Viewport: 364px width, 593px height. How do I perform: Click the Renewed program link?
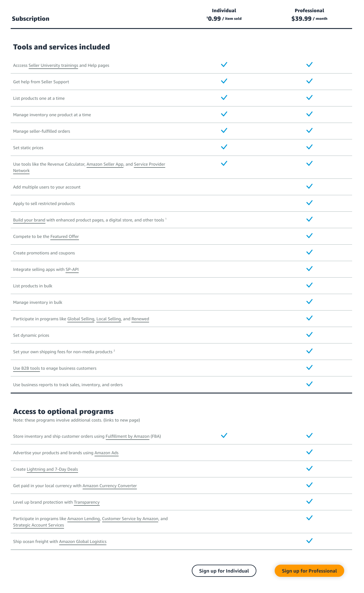coord(140,319)
